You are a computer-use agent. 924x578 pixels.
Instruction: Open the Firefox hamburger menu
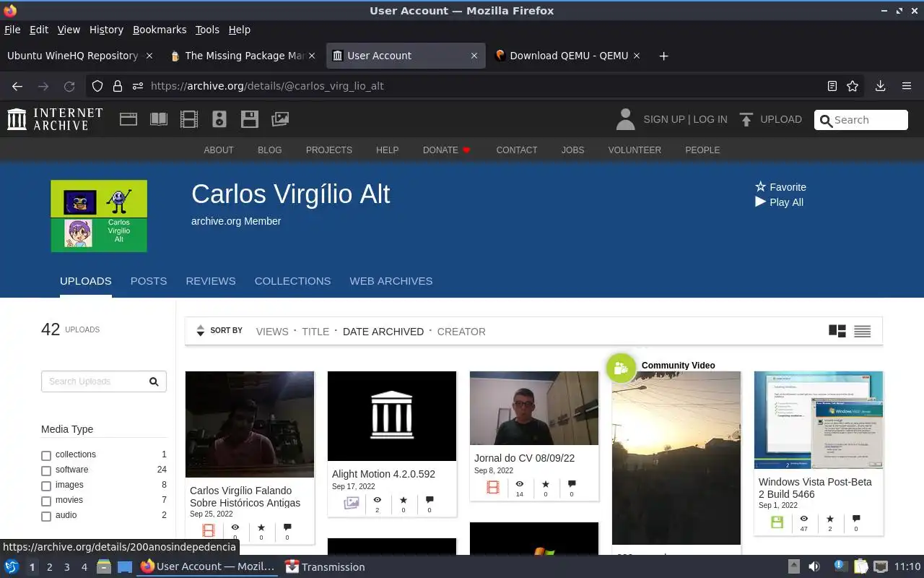pos(907,86)
